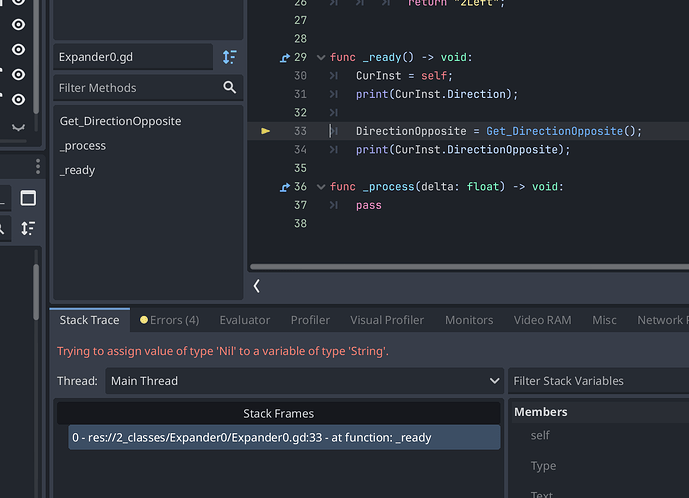This screenshot has height=498, width=689.
Task: Collapse the _ready function at line 29
Action: click(321, 58)
